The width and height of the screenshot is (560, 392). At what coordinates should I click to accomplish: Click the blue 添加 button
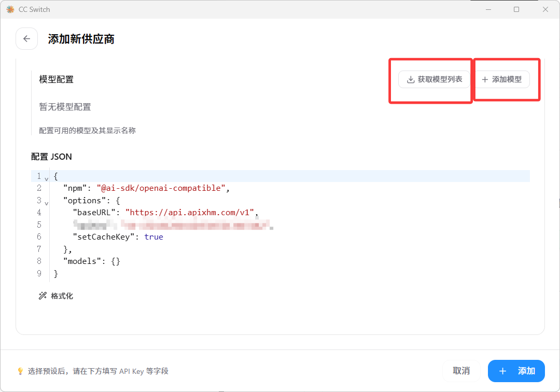pos(516,371)
